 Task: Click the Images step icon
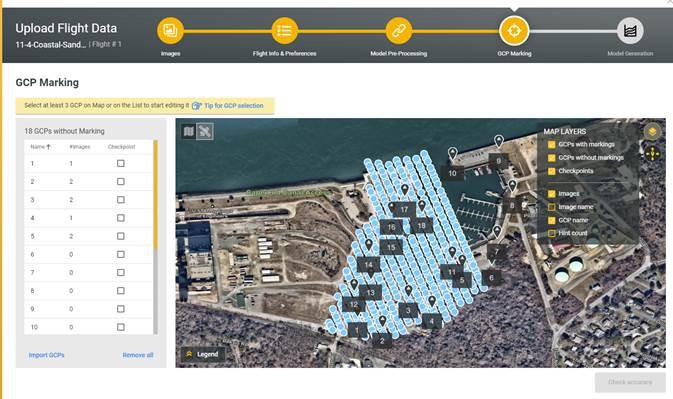[x=170, y=31]
